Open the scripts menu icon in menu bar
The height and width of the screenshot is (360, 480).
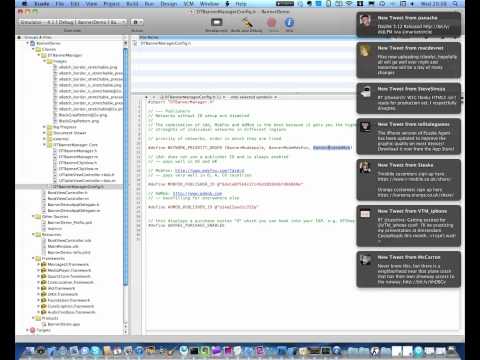point(228,4)
